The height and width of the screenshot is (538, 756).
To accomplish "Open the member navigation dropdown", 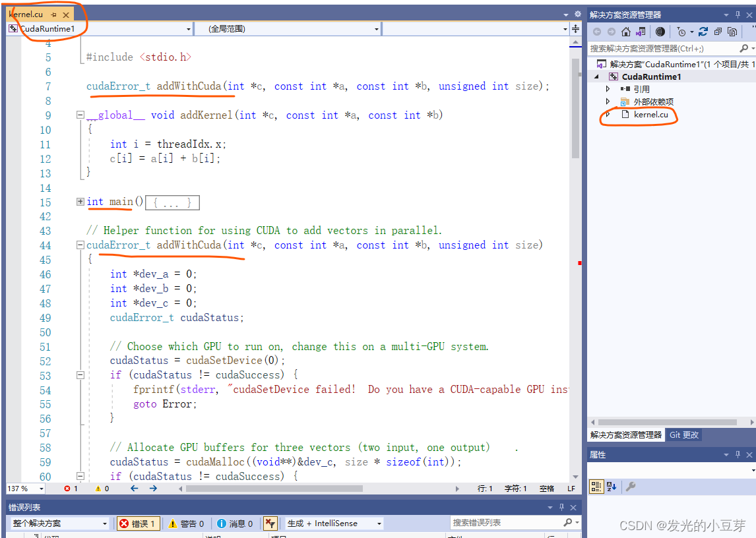I will pos(565,29).
